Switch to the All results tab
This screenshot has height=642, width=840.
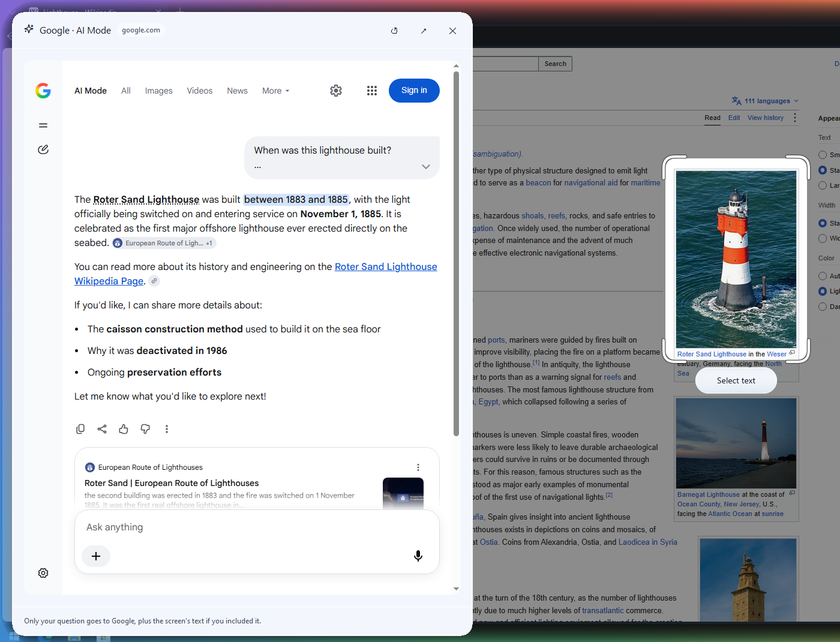point(126,91)
